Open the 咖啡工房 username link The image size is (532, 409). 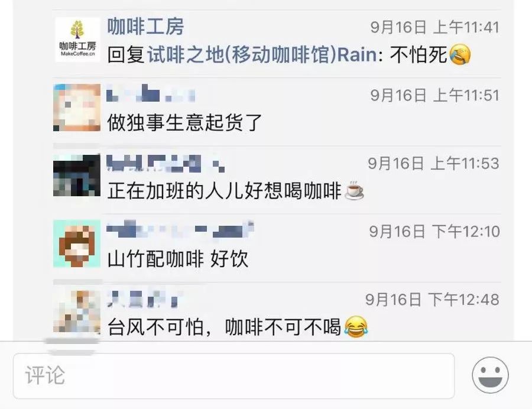tap(145, 27)
